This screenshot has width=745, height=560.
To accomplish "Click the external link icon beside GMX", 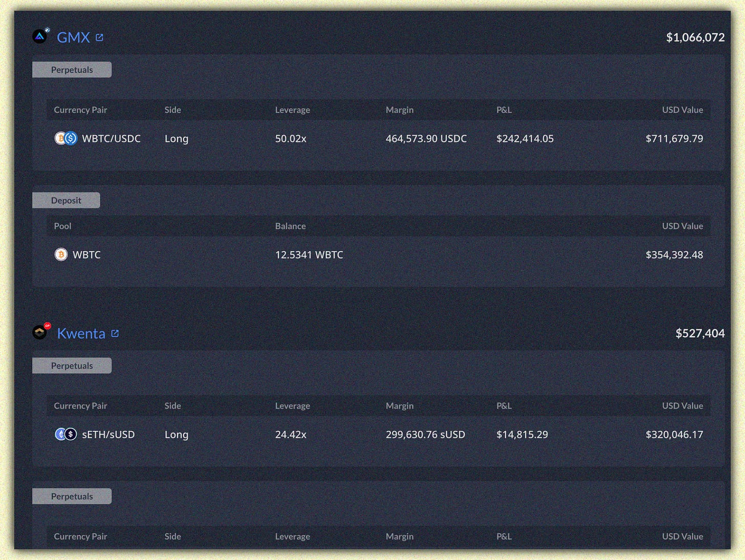I will [x=100, y=37].
